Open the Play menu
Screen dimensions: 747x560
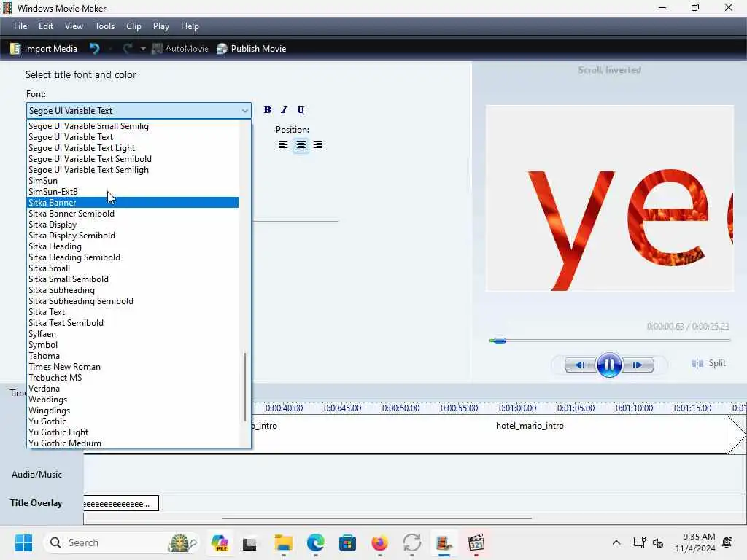[161, 26]
